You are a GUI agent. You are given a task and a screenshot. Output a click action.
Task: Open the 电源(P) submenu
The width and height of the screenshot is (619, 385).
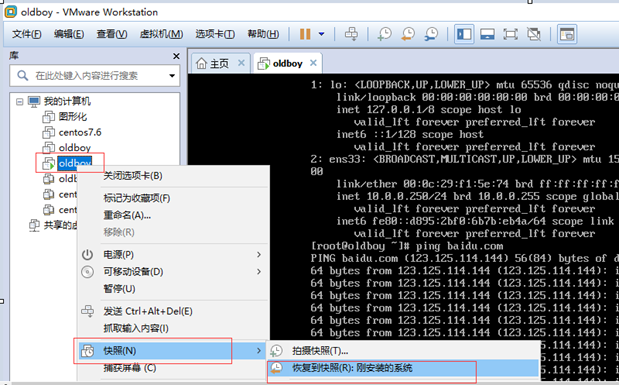coord(173,255)
